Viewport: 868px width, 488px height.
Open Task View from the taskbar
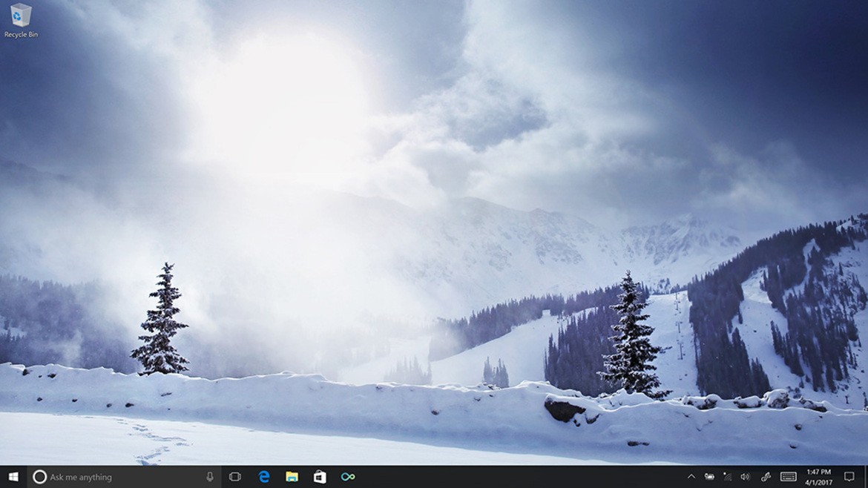click(x=234, y=476)
